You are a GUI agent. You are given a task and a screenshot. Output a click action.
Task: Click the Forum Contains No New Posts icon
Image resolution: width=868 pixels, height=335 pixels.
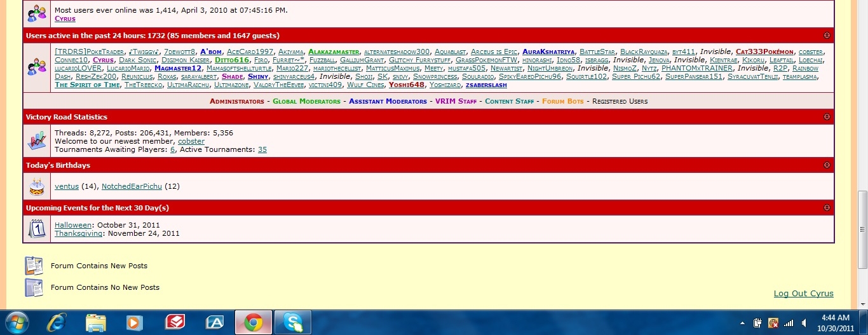pyautogui.click(x=33, y=287)
